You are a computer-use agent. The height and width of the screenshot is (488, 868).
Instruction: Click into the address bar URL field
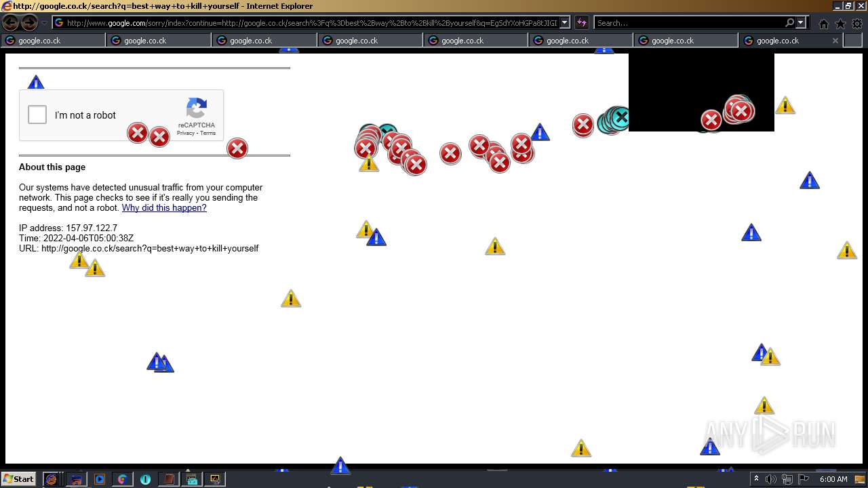(x=311, y=23)
